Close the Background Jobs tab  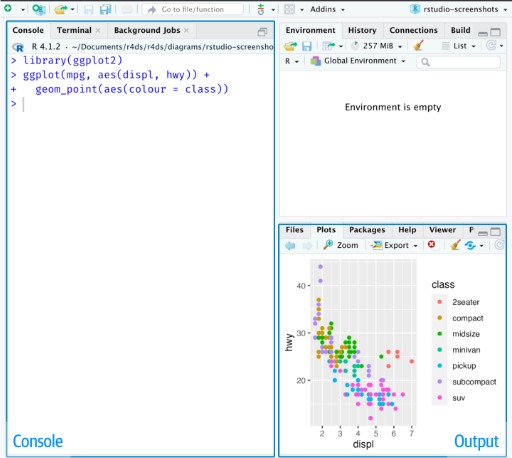186,30
